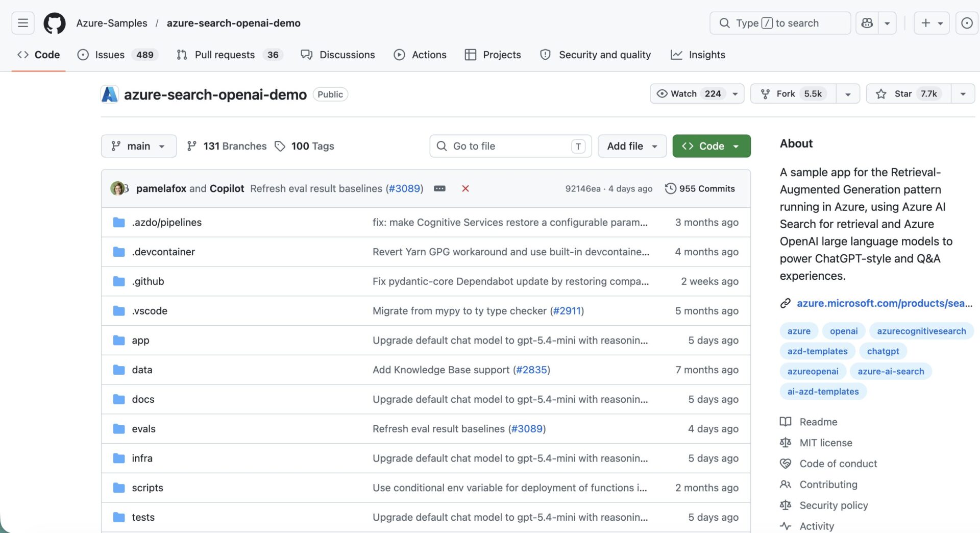Star this repository
The width and height of the screenshot is (980, 533).
point(909,94)
